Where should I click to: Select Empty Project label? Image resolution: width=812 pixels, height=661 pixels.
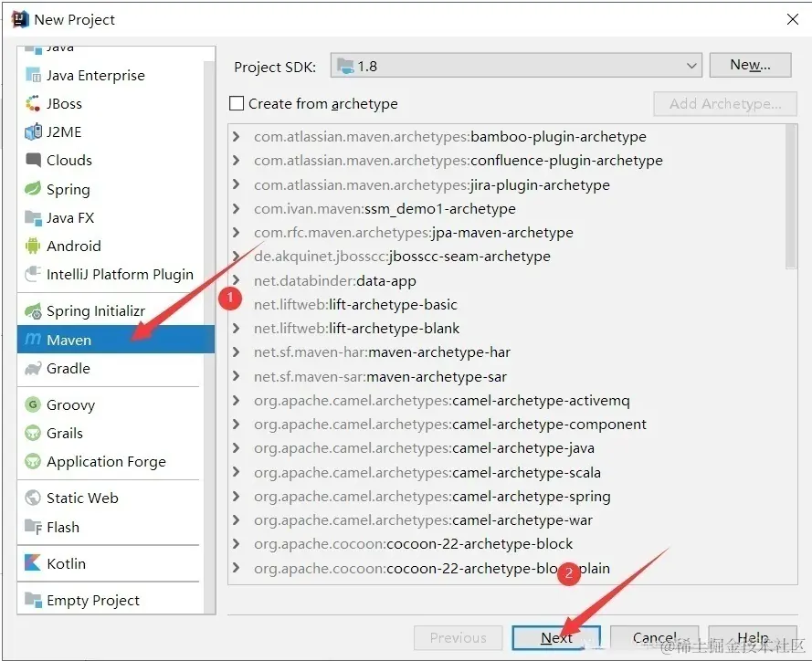pyautogui.click(x=93, y=601)
